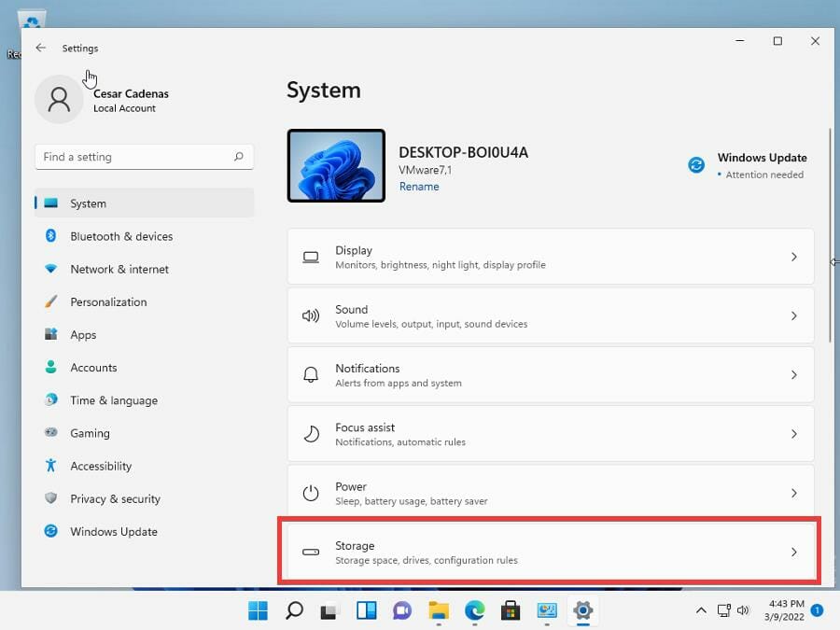Click the notification badge in system tray
840x630 pixels.
coord(817,610)
